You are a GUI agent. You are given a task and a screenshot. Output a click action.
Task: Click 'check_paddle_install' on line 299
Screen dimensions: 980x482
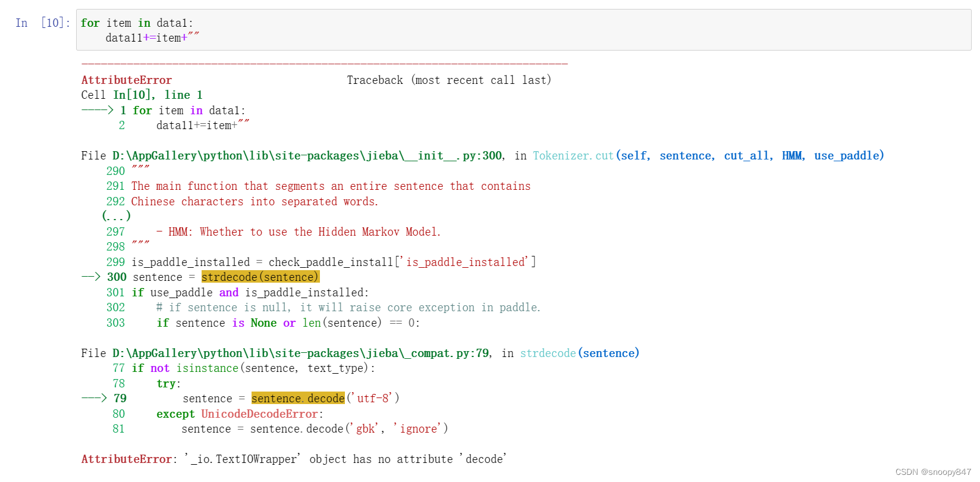(x=331, y=262)
